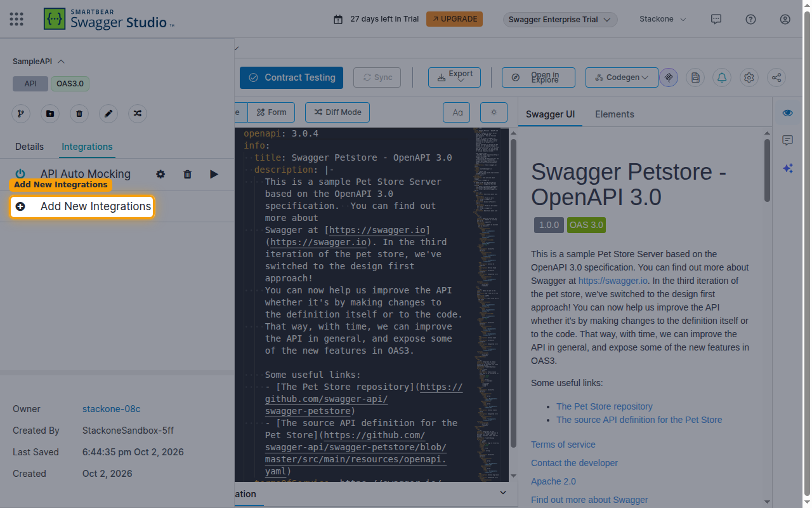The width and height of the screenshot is (812, 508).
Task: Open the help question mark icon
Action: coord(750,19)
